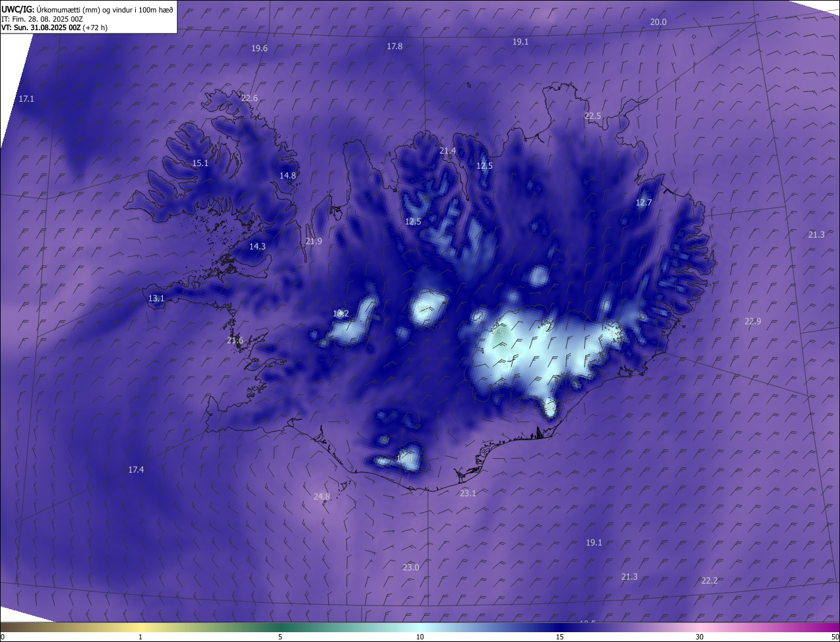Click the 14.3 value label
This screenshot has width=840, height=642.
click(x=257, y=247)
